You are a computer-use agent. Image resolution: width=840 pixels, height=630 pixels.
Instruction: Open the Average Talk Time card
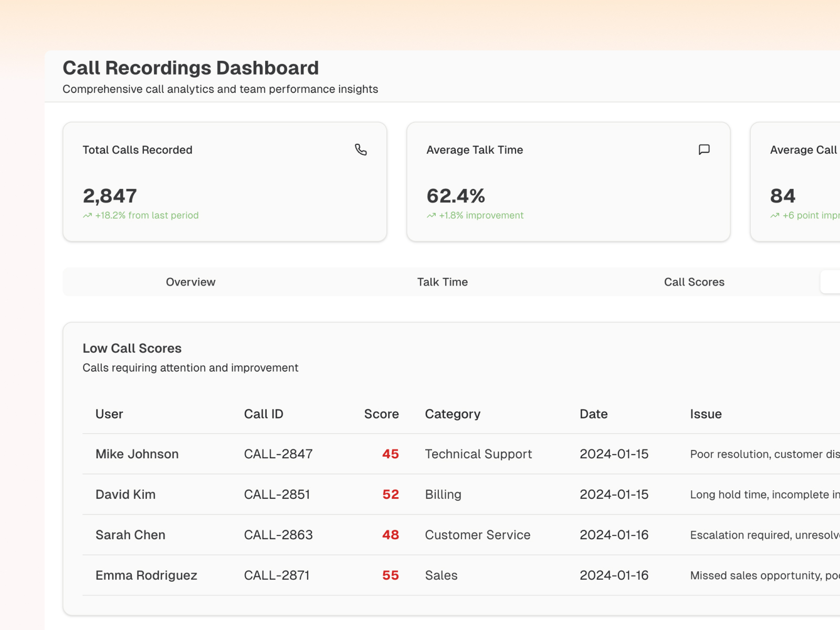pos(569,182)
